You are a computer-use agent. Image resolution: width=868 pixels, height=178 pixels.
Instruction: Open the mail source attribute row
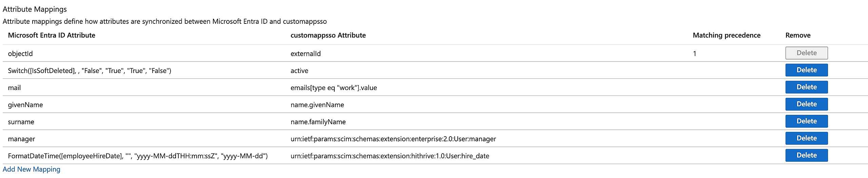(14, 88)
